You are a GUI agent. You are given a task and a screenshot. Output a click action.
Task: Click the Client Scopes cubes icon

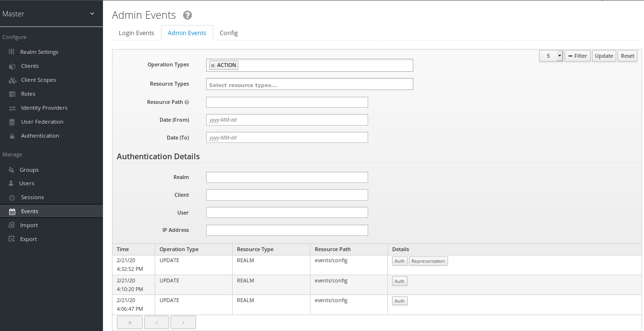coord(12,80)
